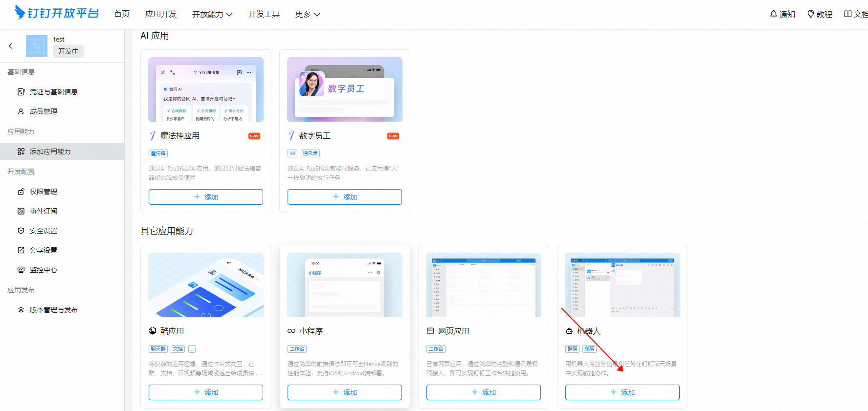Click the 凭证与基础信息 sidebar icon
The width and height of the screenshot is (868, 411).
[x=21, y=92]
